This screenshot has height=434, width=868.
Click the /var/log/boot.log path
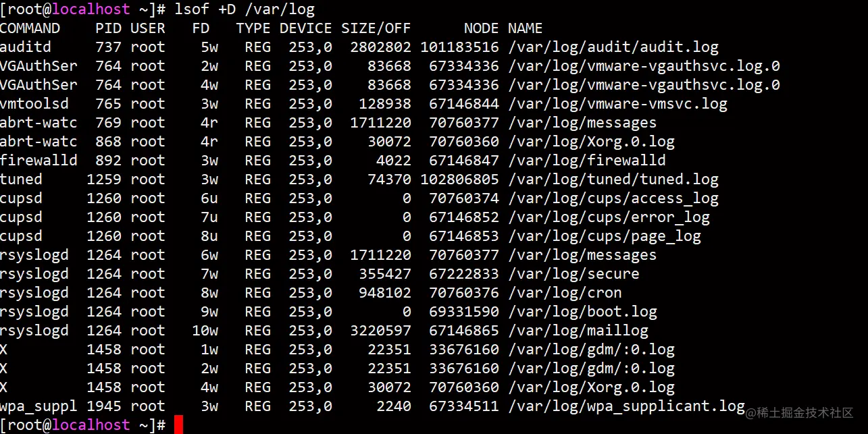[582, 312]
